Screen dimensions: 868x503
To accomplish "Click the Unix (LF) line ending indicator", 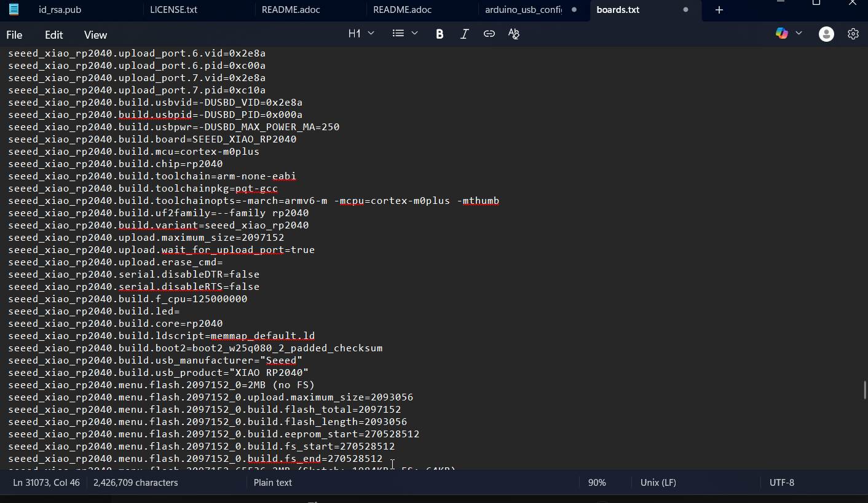I will (x=658, y=483).
